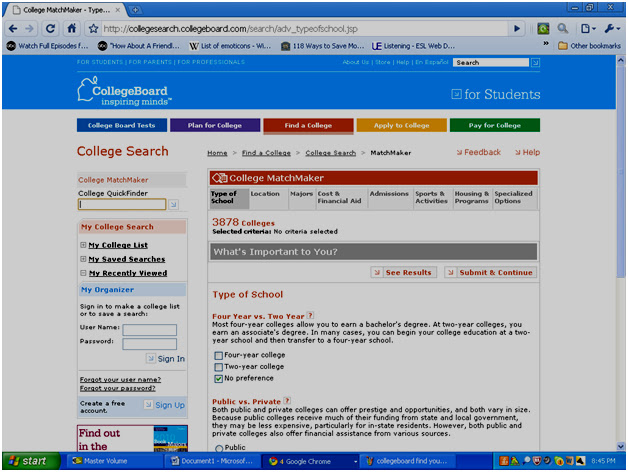Viewport: 628px width, 472px height.
Task: Click the College MatchMaker header icon
Action: (x=220, y=178)
